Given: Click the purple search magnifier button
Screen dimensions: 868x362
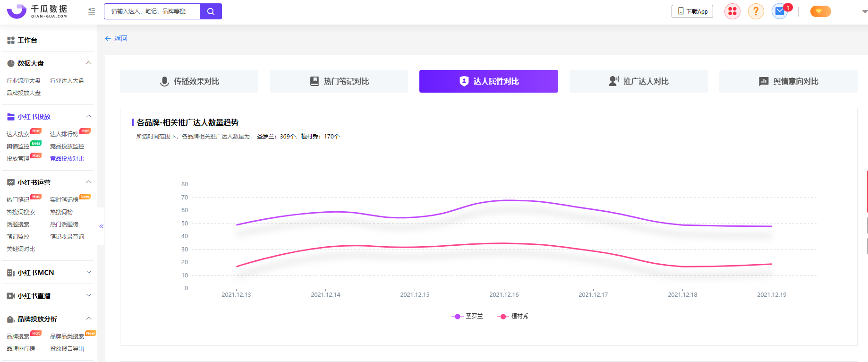Looking at the screenshot, I should 211,11.
